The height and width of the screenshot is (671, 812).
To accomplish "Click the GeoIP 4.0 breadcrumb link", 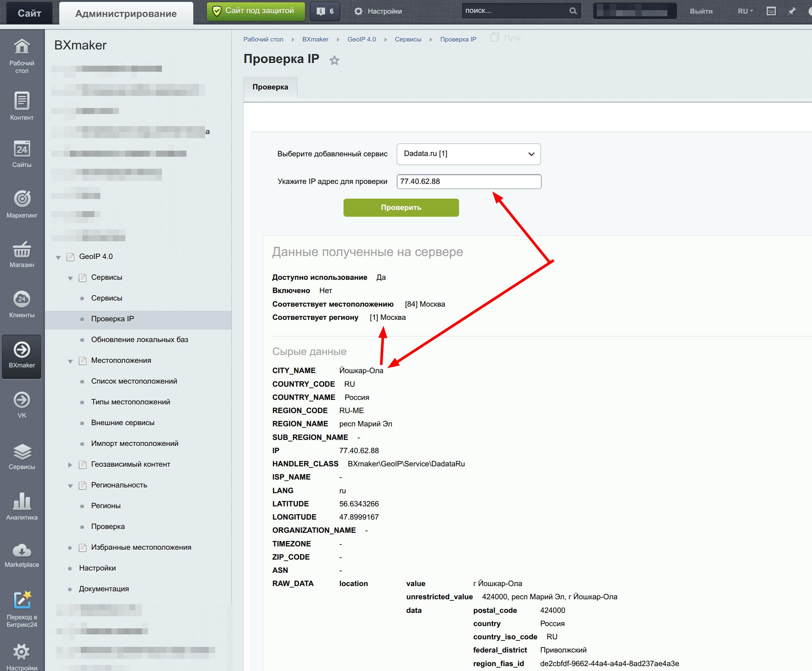I will tap(361, 39).
